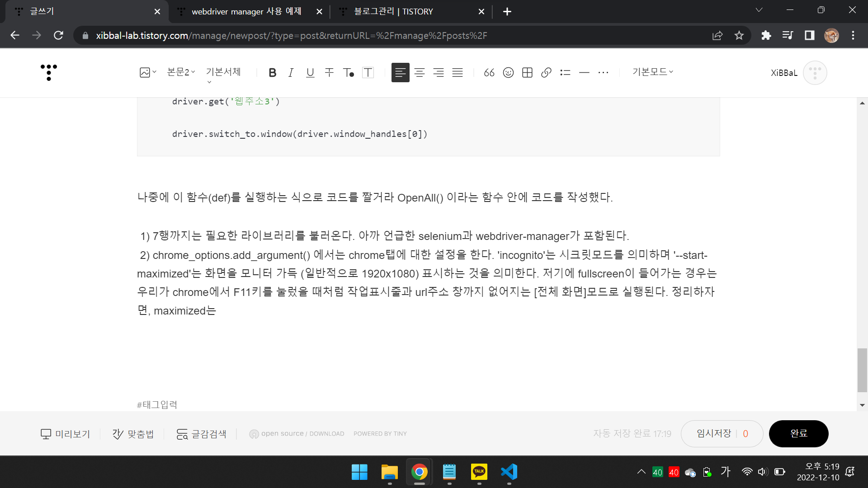The width and height of the screenshot is (868, 488).
Task: Switch to the 블로그관리 TISTORY tab
Action: pyautogui.click(x=393, y=12)
